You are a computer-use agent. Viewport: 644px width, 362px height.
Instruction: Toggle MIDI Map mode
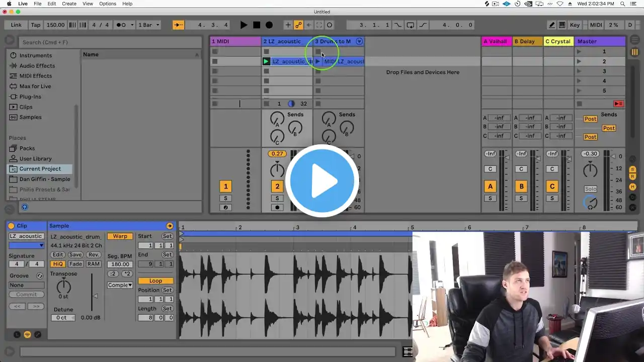coord(596,25)
